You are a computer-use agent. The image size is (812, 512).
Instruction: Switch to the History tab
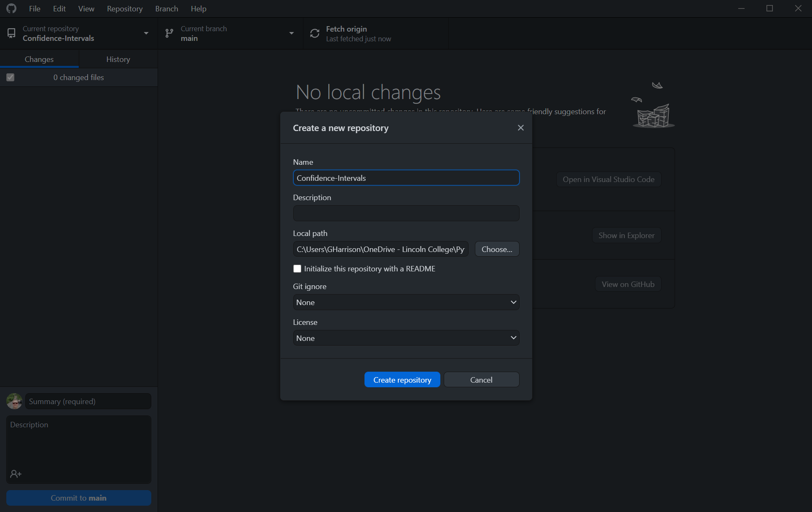coord(118,59)
